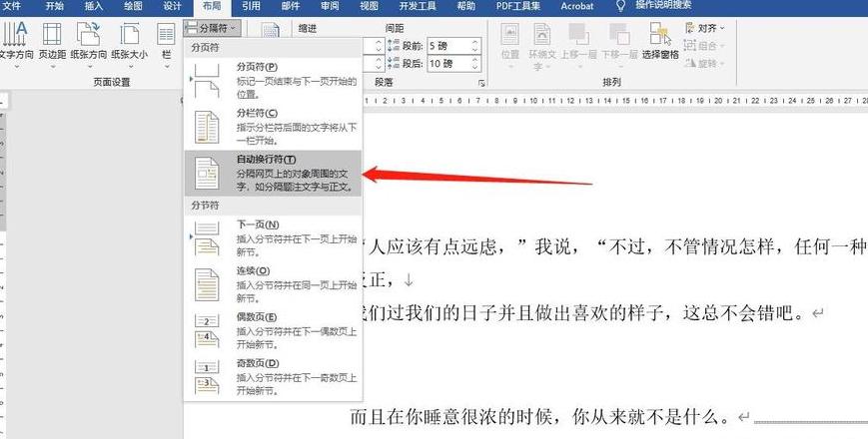Image resolution: width=868 pixels, height=439 pixels.
Task: Open the 选择窗格 selection pane
Action: (x=660, y=42)
